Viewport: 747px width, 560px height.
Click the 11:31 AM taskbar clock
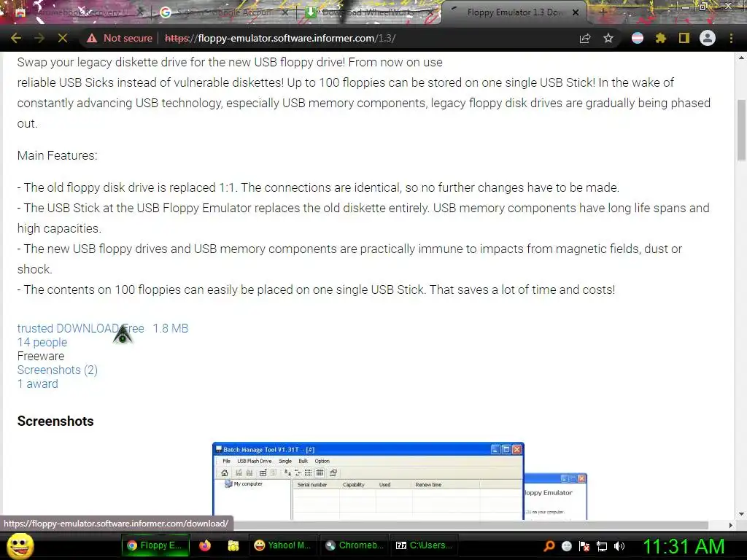tap(684, 546)
